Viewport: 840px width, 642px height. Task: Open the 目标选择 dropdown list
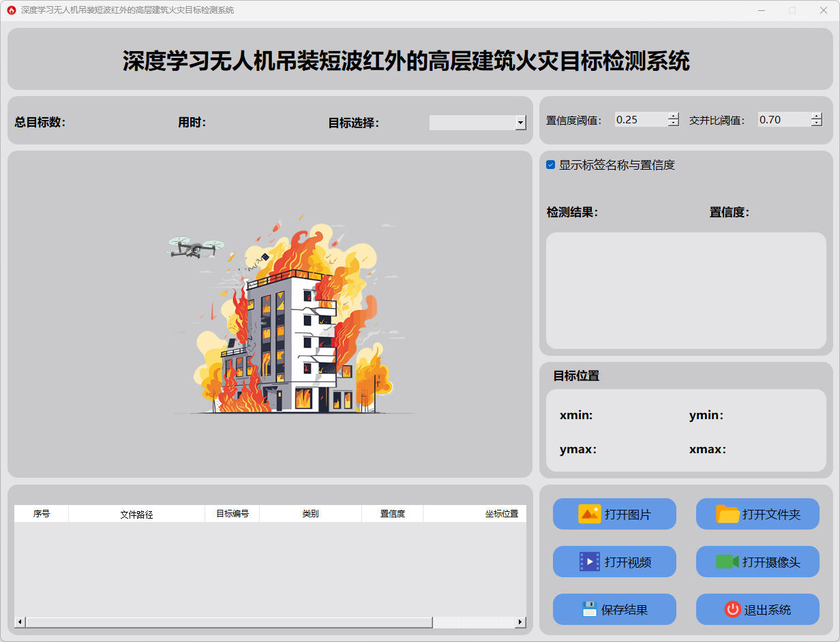click(521, 123)
